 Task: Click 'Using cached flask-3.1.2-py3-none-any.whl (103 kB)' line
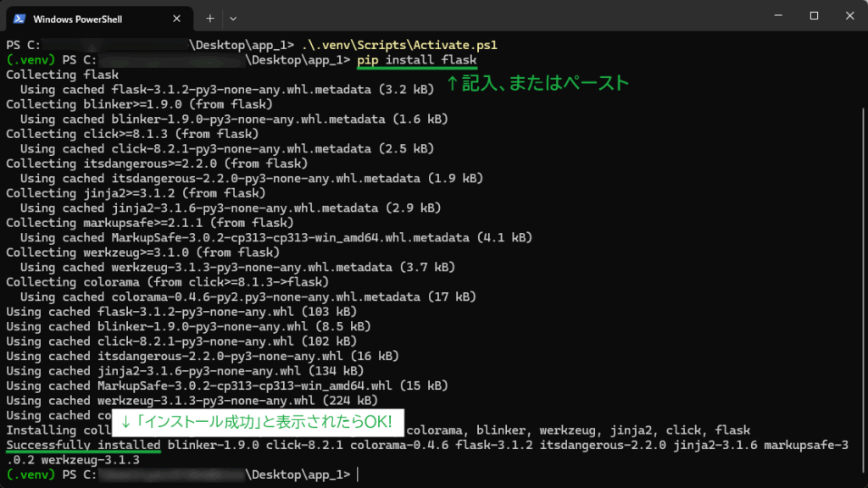(x=181, y=312)
